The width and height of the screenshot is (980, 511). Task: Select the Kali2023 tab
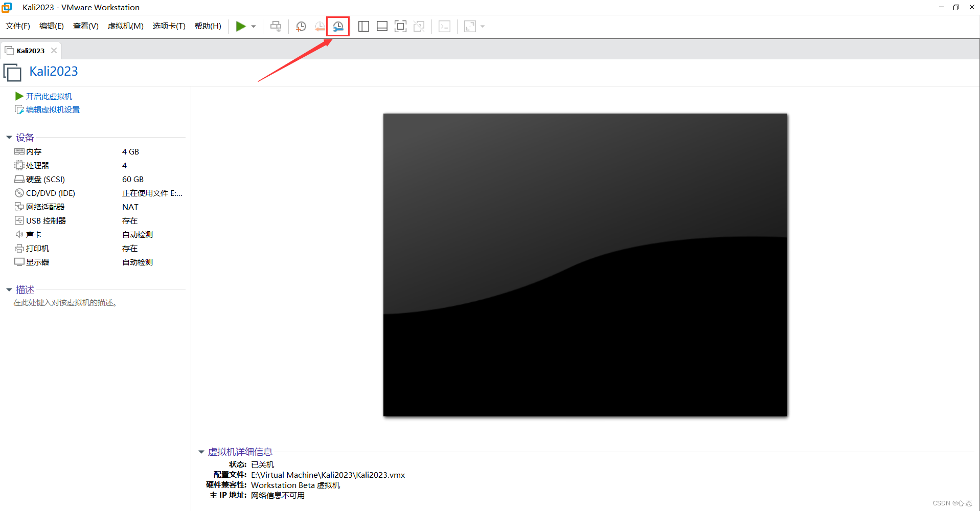click(x=31, y=51)
